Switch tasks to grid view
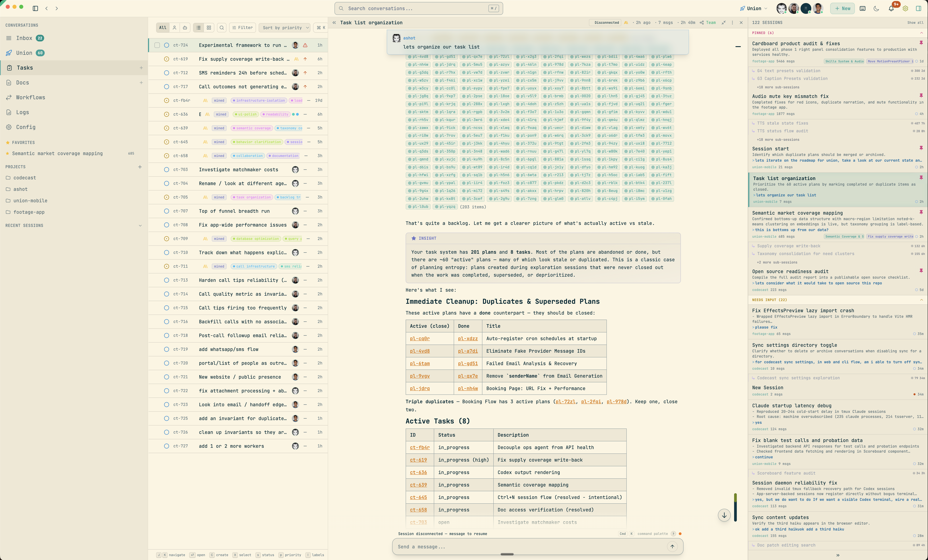 pos(209,27)
